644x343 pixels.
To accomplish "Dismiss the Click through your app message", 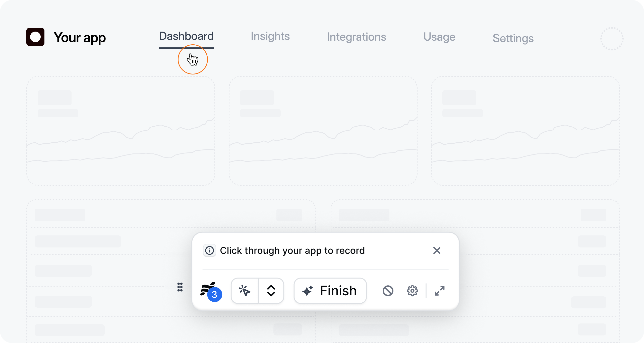I will [x=437, y=250].
